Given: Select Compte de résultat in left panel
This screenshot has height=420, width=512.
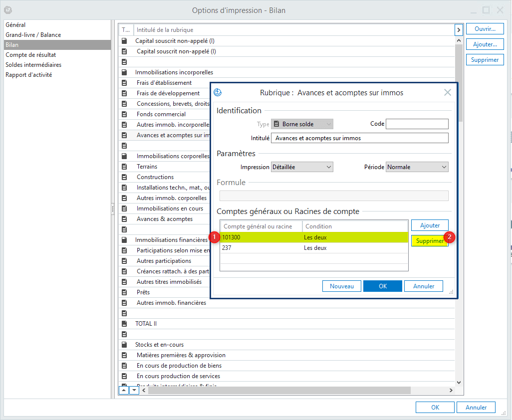Looking at the screenshot, I should pos(31,55).
